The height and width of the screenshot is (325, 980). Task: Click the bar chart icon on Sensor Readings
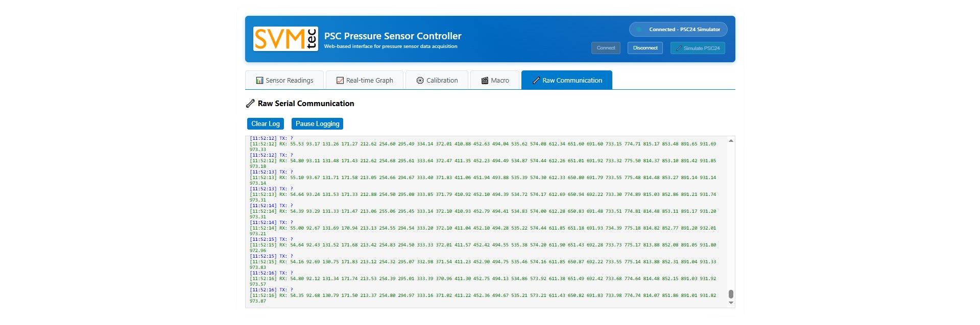coord(259,81)
